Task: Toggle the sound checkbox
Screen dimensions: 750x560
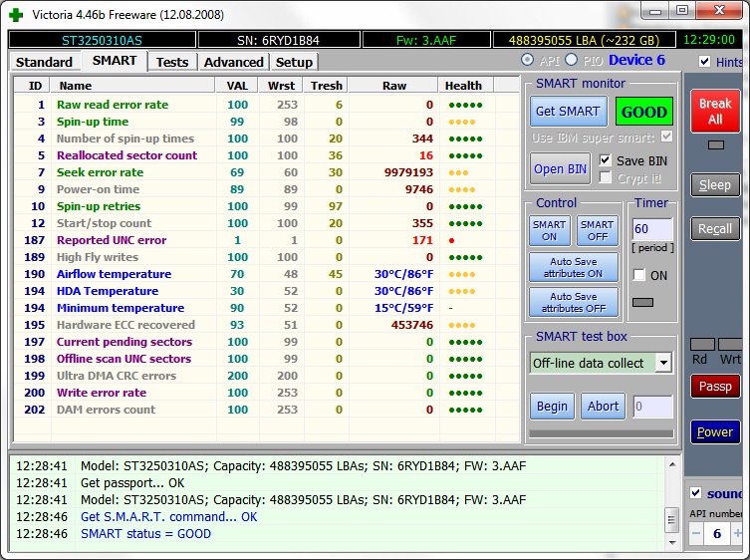Action: click(x=695, y=493)
